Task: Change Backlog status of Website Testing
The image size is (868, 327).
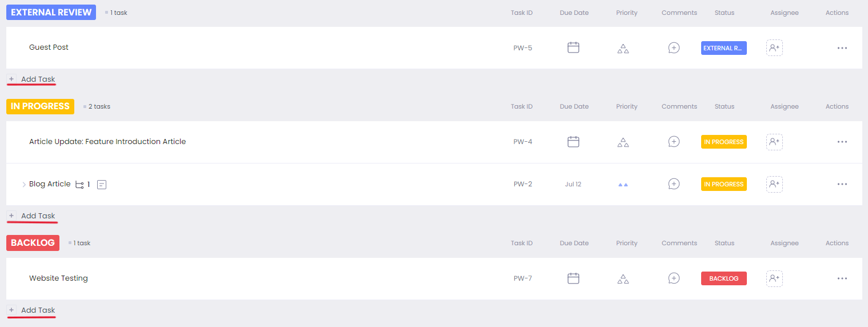Action: coord(723,278)
